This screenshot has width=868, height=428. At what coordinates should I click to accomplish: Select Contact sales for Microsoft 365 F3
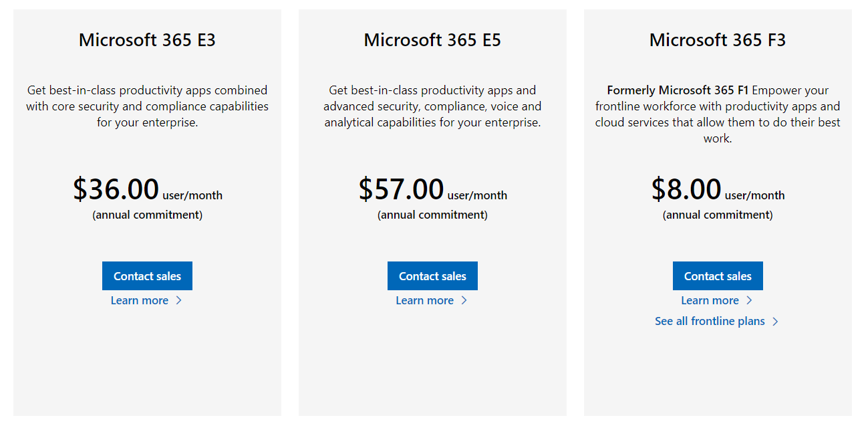(x=718, y=276)
